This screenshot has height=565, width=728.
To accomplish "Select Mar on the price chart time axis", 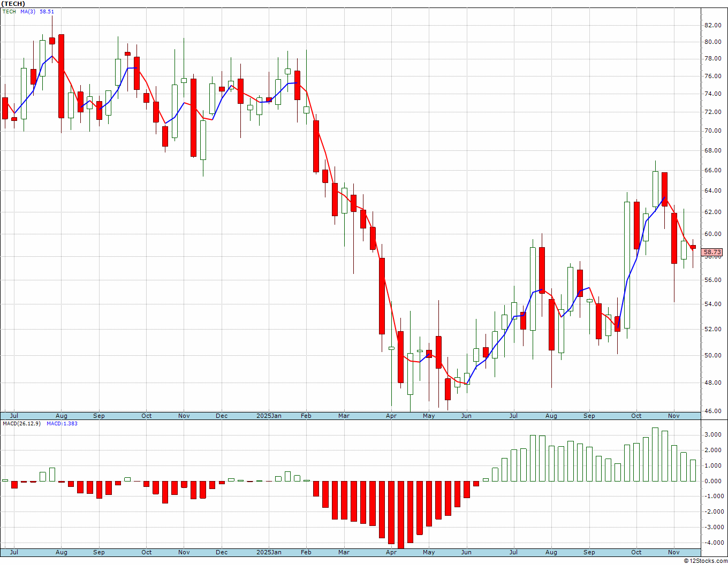I will (x=344, y=416).
